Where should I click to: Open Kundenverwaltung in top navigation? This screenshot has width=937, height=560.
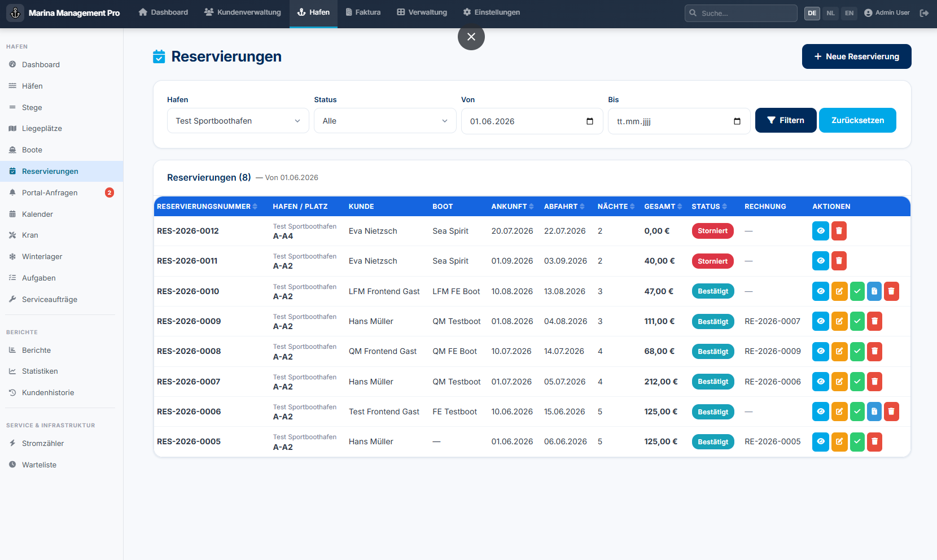pos(243,12)
